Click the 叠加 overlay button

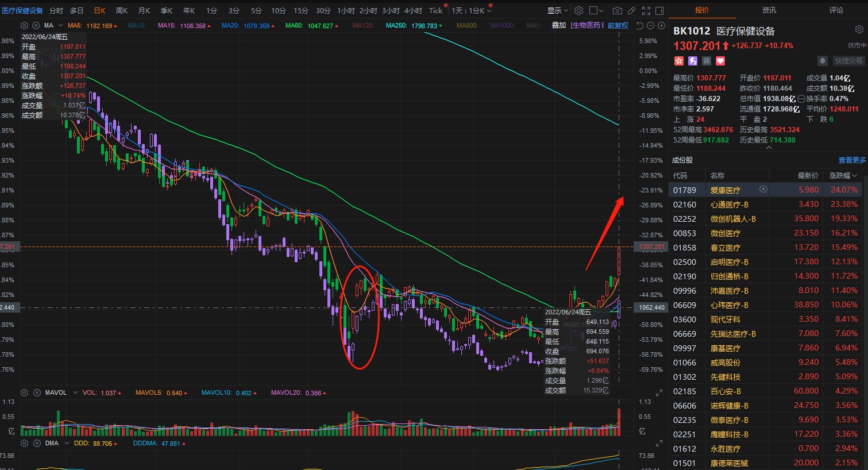559,26
